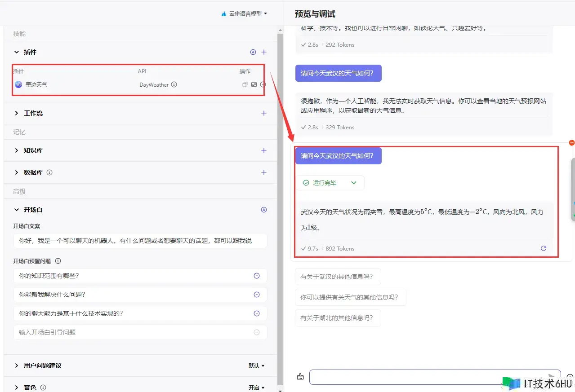Collapse the 插件 section
The height and width of the screenshot is (392, 575).
tap(17, 52)
